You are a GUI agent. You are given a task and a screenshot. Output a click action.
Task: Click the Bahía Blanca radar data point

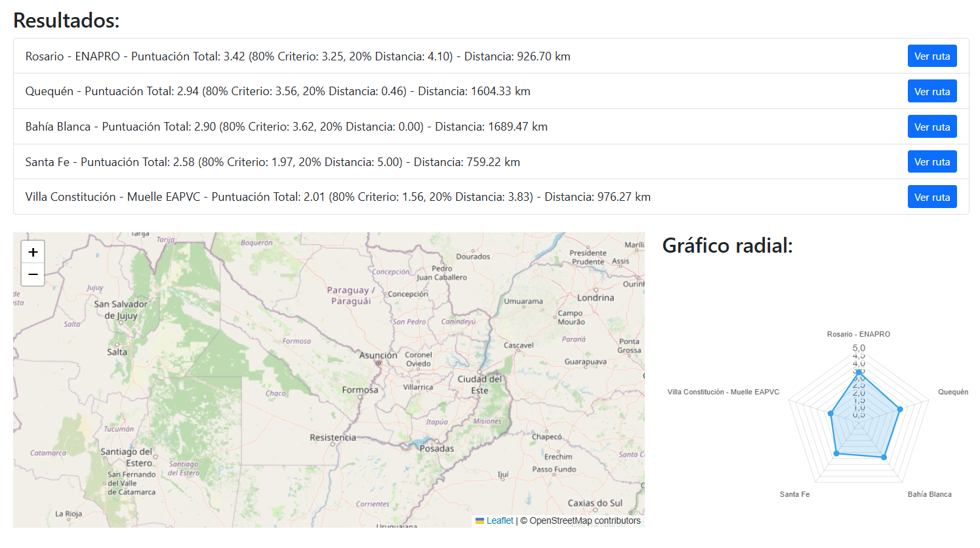884,457
